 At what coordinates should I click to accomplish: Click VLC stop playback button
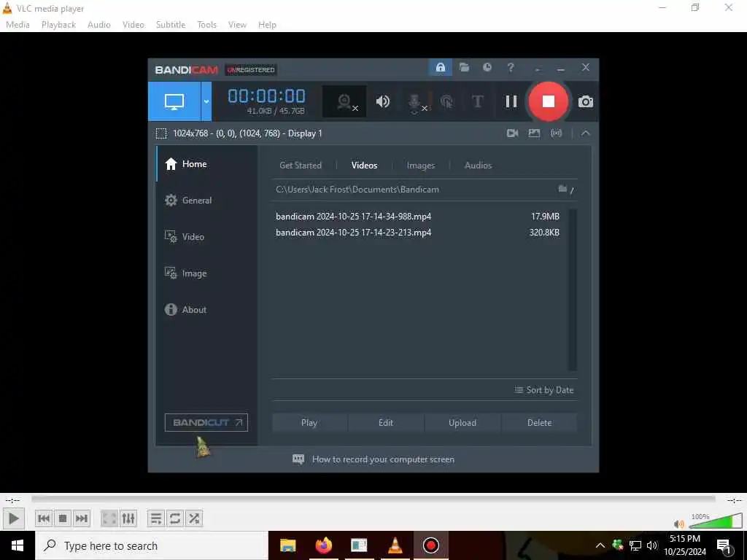pyautogui.click(x=63, y=518)
